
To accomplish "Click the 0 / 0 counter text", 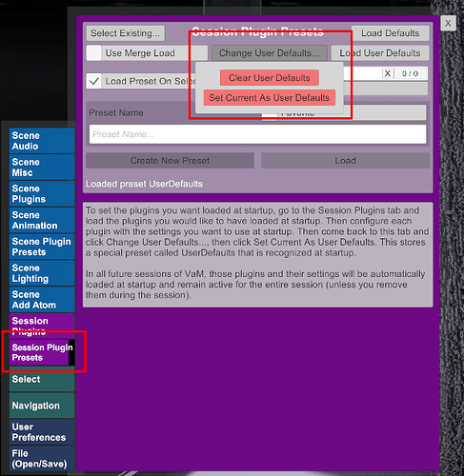I will tap(410, 73).
